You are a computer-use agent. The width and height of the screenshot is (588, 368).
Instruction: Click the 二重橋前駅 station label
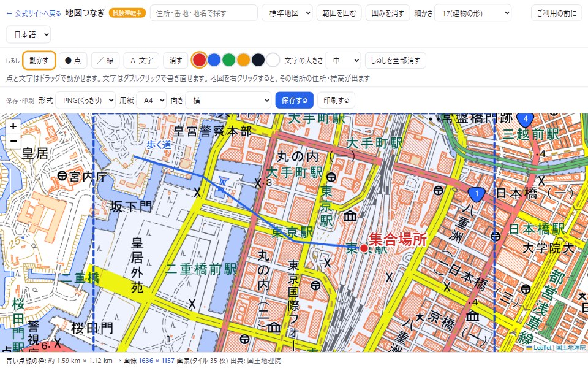point(202,269)
